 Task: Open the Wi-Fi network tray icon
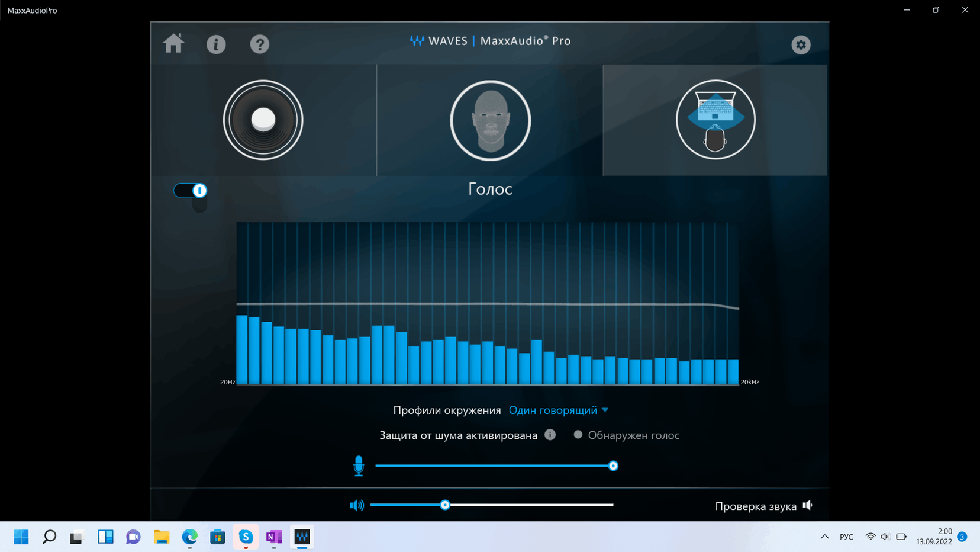pyautogui.click(x=871, y=537)
